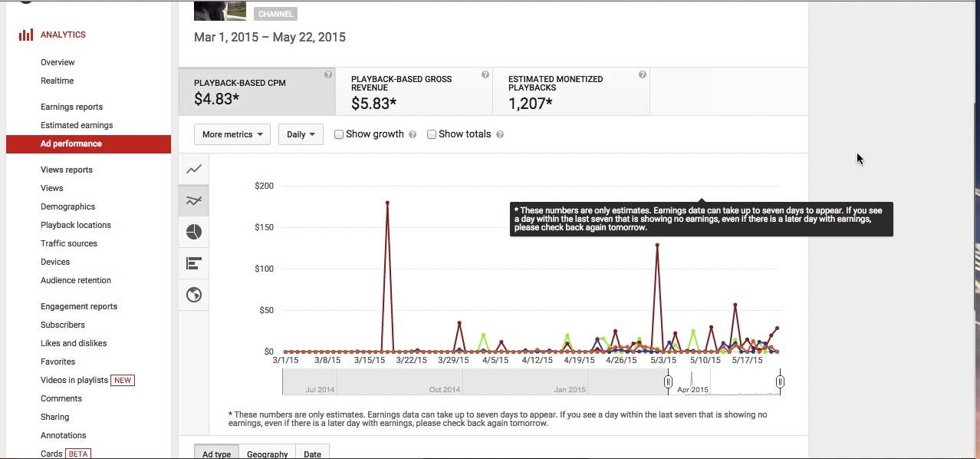Click the highest data point near 3/15/15
Viewport: 980px width, 459px height.
point(387,203)
